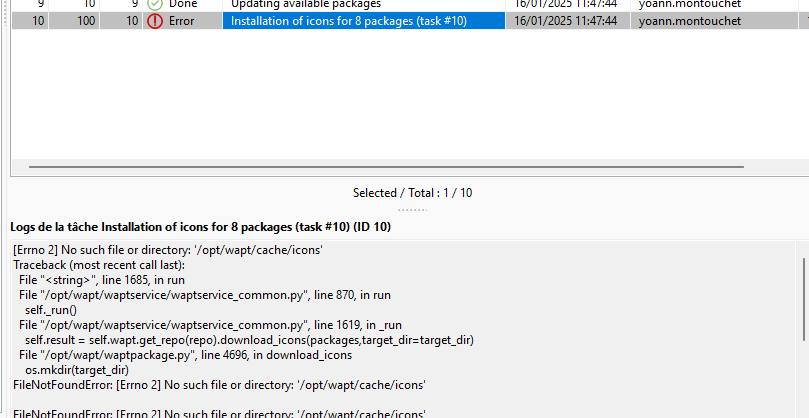Click the horizontal scrollbar under the task list
Image resolution: width=809 pixels, height=418 pixels.
[386, 167]
